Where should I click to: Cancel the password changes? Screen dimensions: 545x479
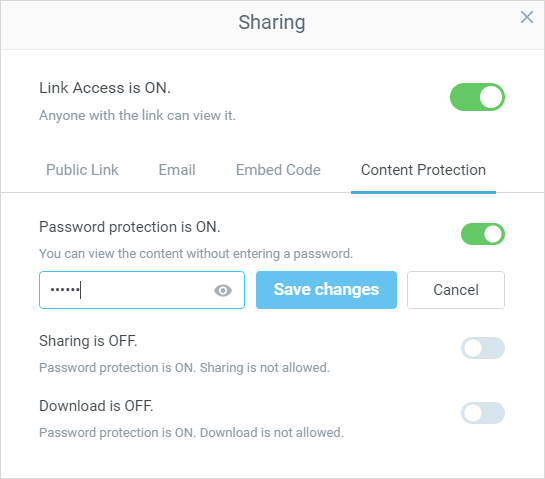click(x=456, y=290)
